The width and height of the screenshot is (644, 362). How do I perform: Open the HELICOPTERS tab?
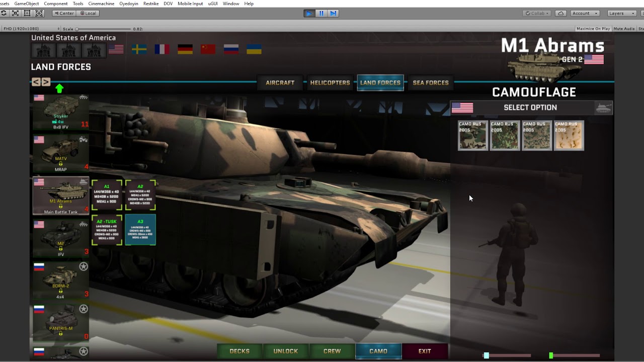[330, 83]
